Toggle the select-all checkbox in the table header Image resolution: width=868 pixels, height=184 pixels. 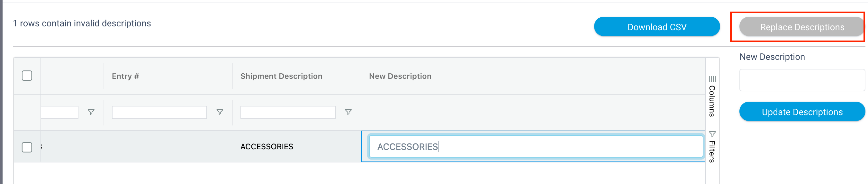coord(27,76)
